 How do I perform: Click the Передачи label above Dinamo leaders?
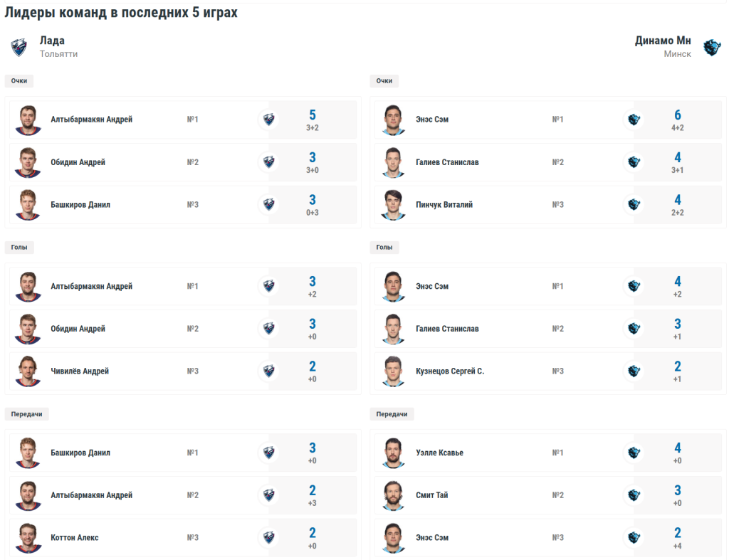pyautogui.click(x=392, y=414)
